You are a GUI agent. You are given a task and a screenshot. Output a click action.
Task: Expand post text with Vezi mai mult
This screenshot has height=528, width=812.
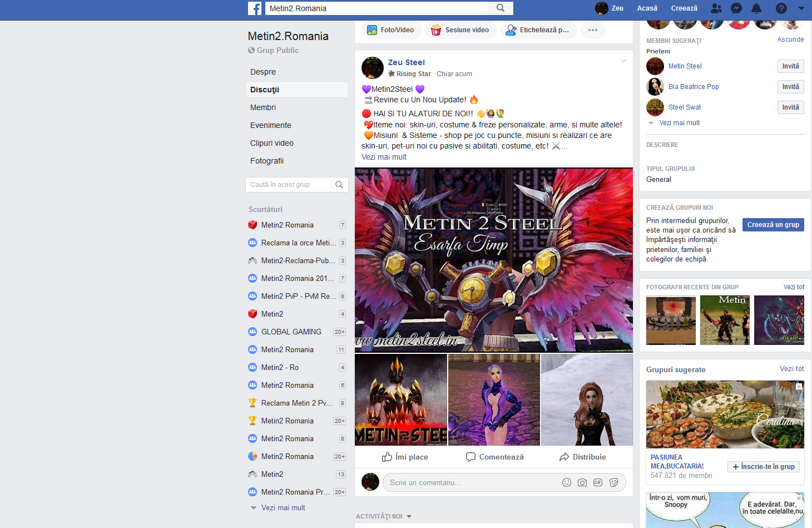[384, 157]
